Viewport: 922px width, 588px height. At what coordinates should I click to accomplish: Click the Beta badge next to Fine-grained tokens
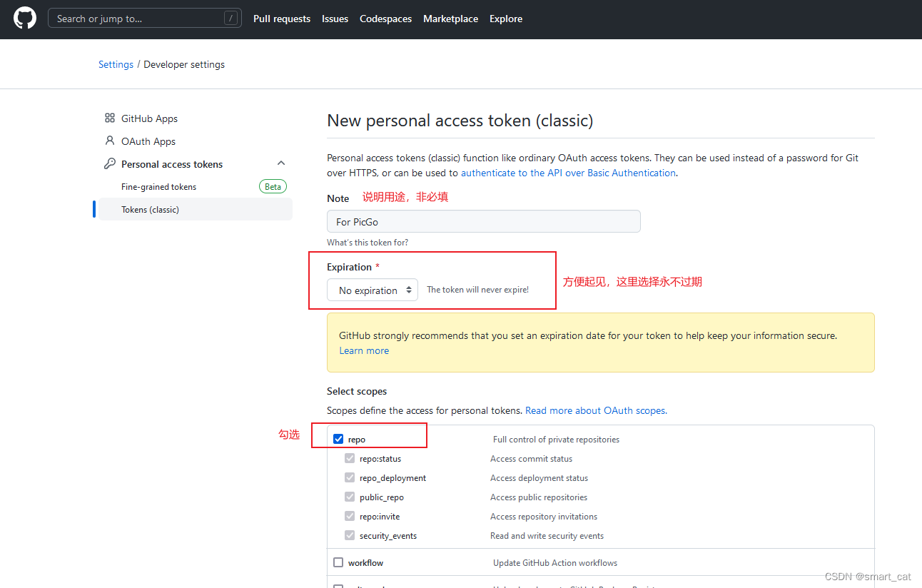(x=273, y=186)
